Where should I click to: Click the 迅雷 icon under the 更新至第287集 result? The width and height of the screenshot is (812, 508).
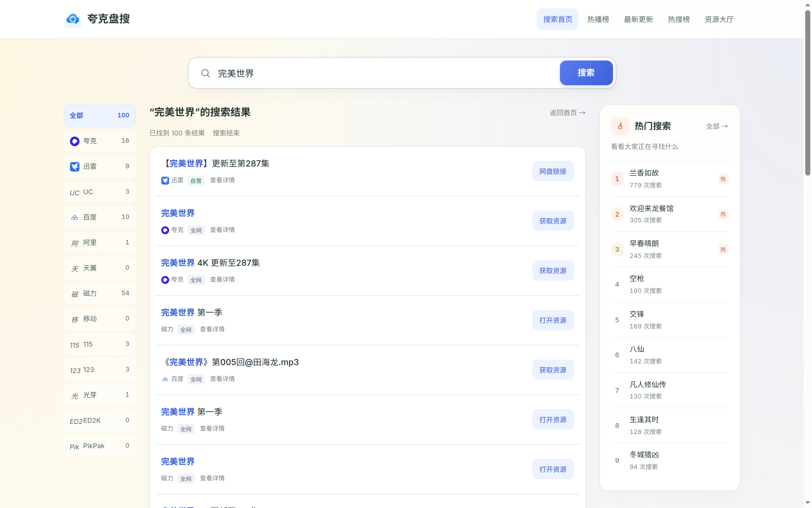(165, 181)
